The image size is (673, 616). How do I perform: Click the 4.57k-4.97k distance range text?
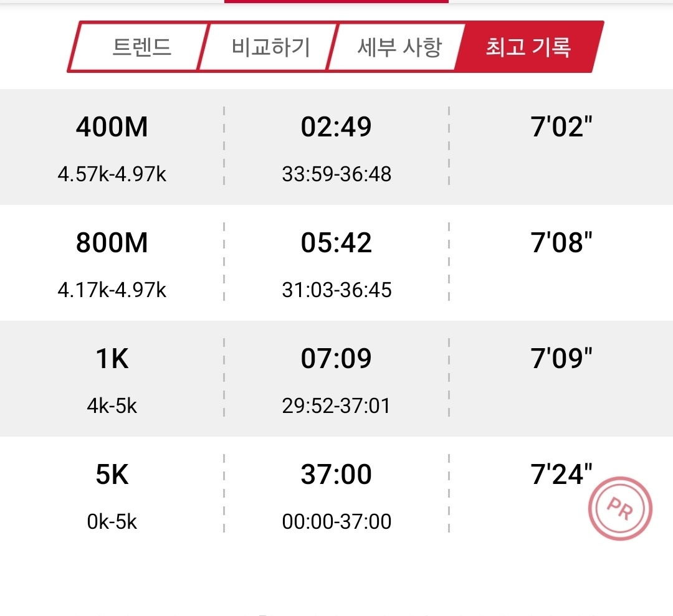112,174
